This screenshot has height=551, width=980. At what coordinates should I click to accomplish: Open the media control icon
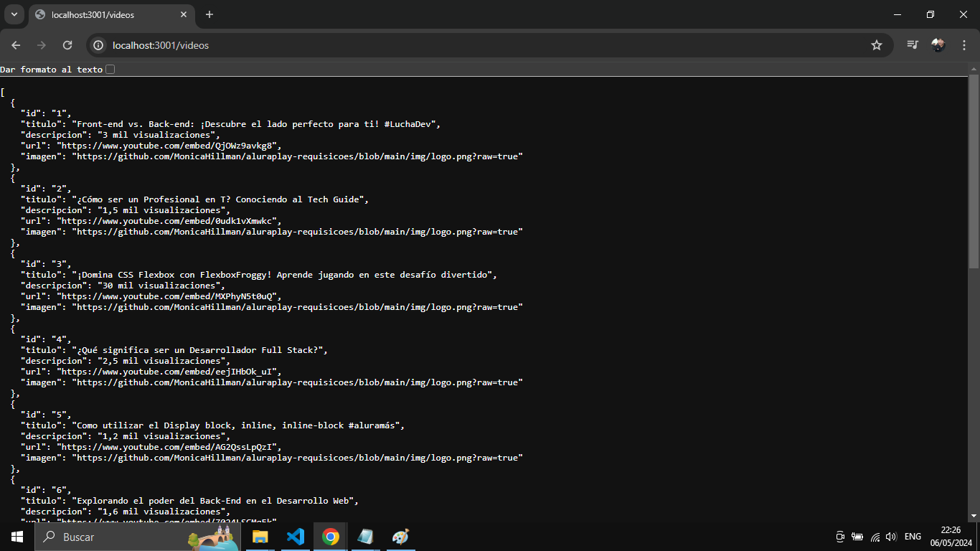click(913, 45)
